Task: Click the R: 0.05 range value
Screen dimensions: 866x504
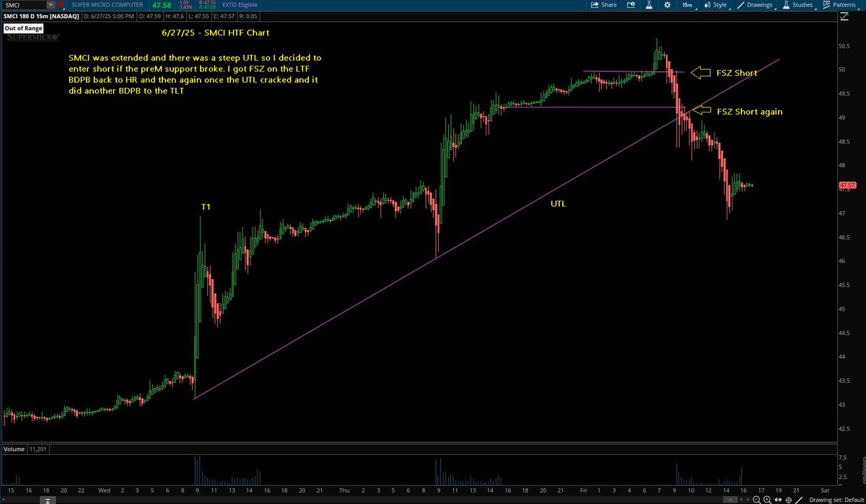Action: [250, 17]
